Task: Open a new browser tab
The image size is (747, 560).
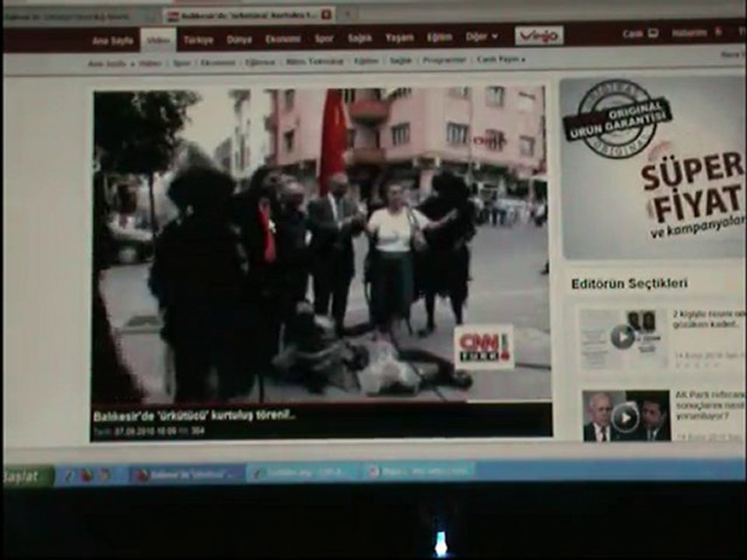Action: point(349,14)
